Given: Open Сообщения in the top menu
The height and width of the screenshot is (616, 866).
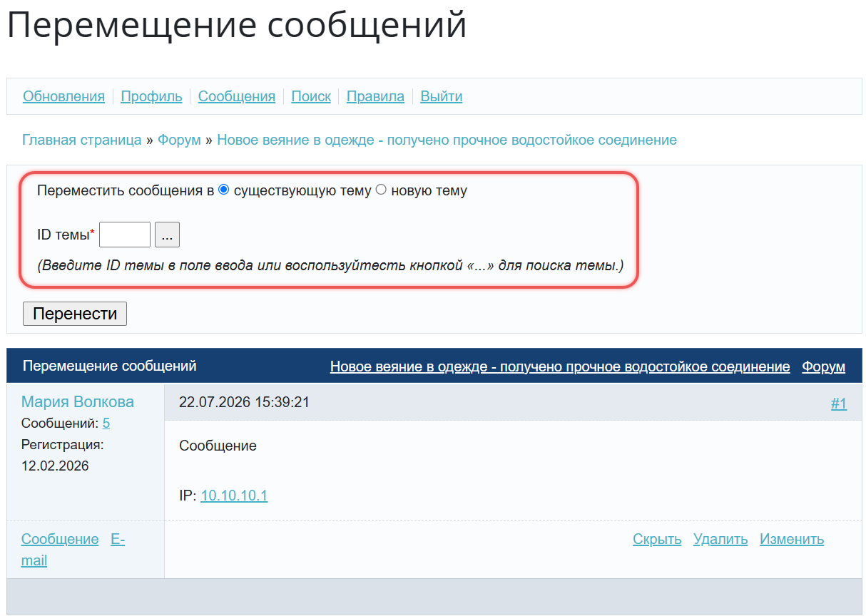Looking at the screenshot, I should 237,96.
